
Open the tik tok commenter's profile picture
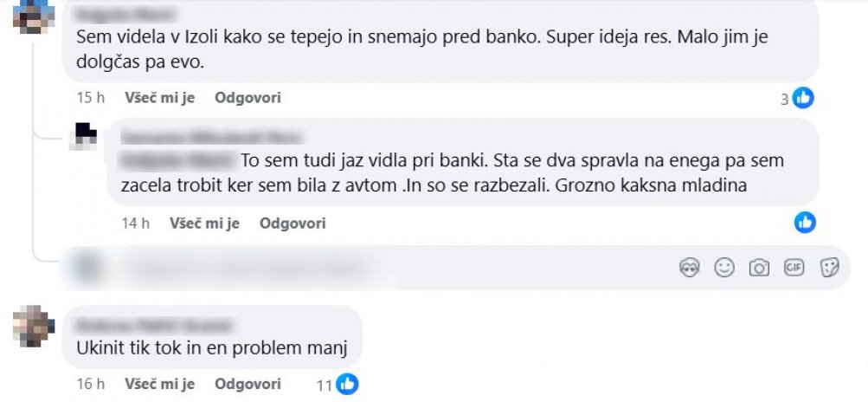click(x=34, y=326)
